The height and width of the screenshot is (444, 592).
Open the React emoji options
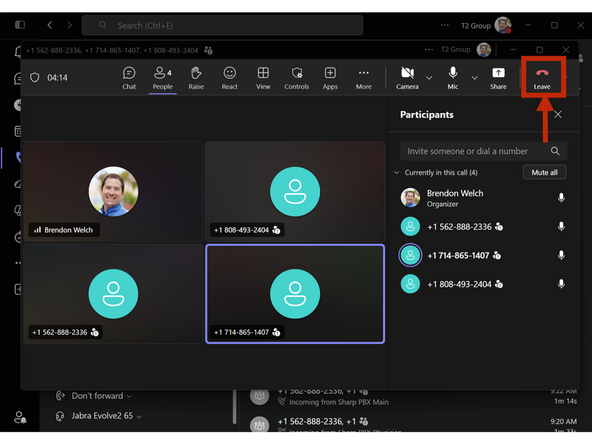[230, 78]
